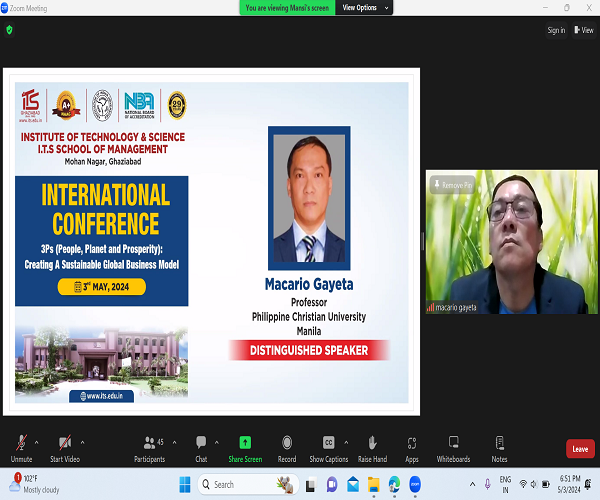The width and height of the screenshot is (600, 500).
Task: Open View Options dropdown
Action: pos(364,8)
